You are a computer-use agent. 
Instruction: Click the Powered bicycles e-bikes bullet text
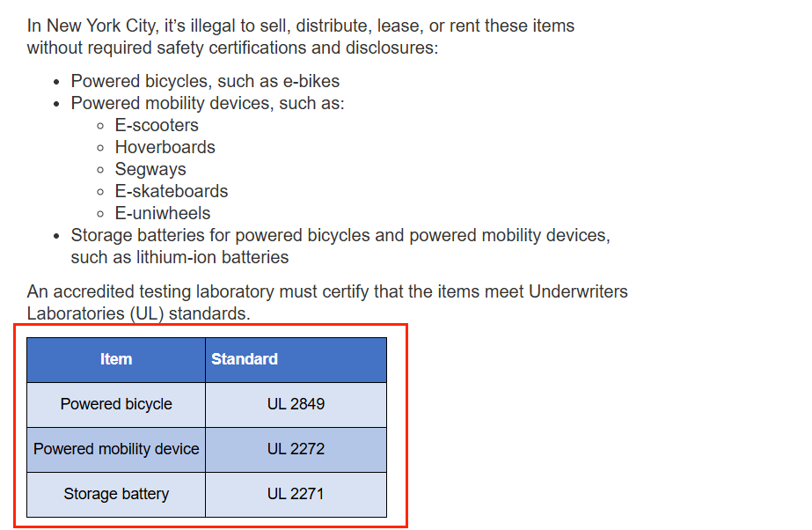[205, 81]
